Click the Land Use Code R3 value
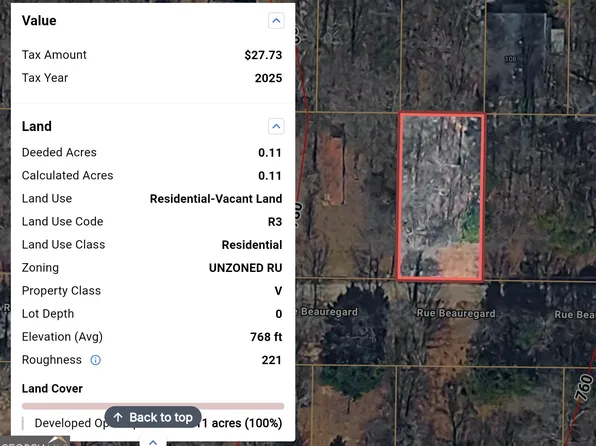The height and width of the screenshot is (446, 596). (275, 222)
